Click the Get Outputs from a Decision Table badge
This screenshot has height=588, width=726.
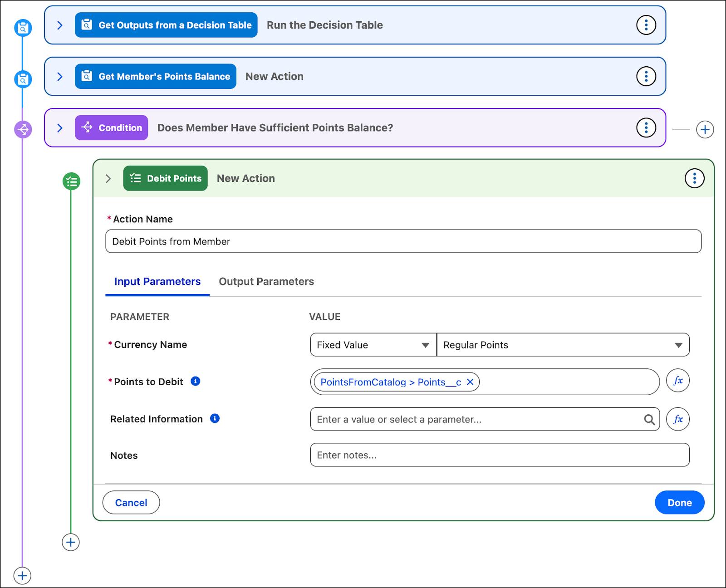[166, 25]
